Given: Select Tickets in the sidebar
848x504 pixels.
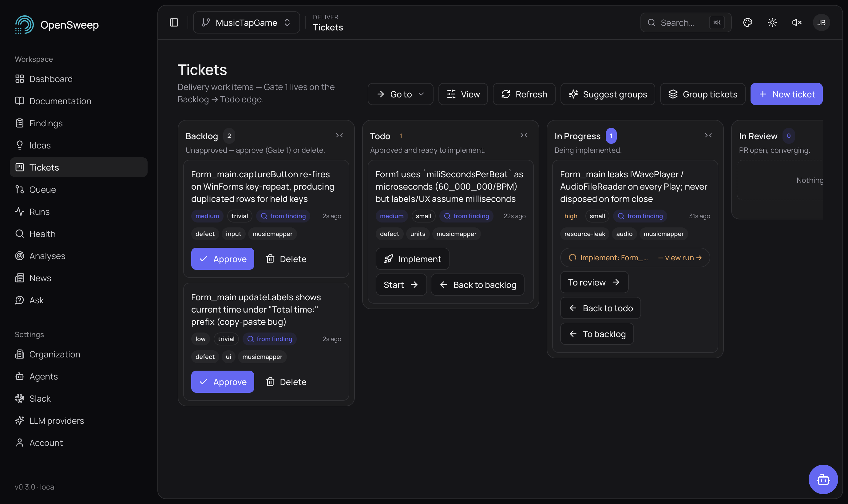Looking at the screenshot, I should 78,167.
